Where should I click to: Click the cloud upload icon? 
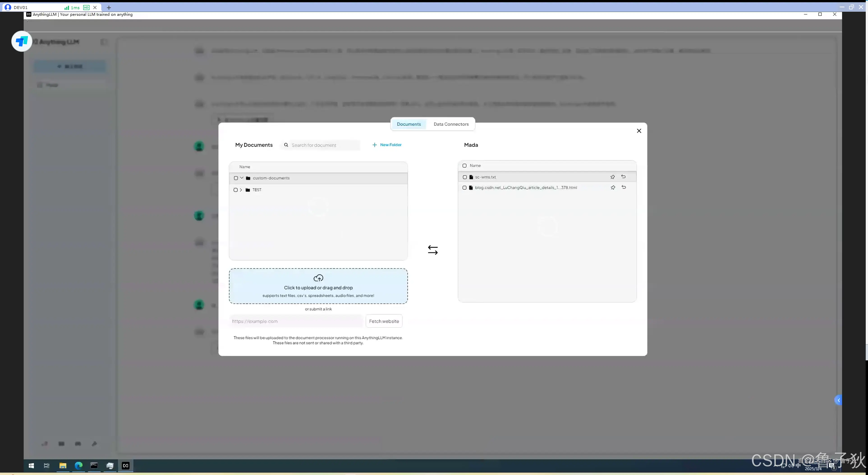318,278
